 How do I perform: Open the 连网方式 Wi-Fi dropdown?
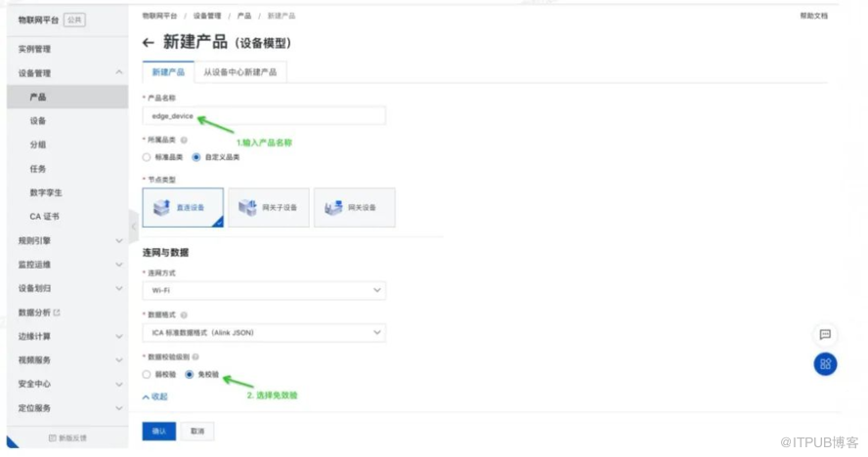264,290
